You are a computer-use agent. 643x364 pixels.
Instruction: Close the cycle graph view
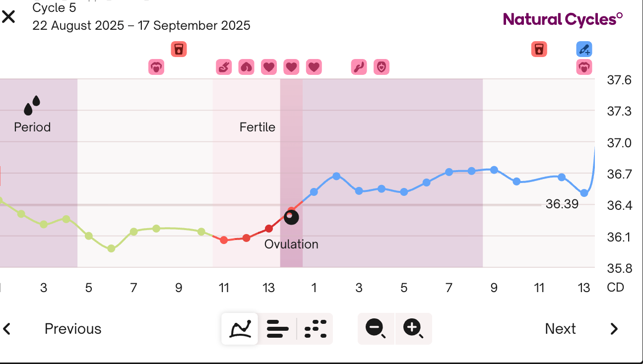pyautogui.click(x=8, y=17)
